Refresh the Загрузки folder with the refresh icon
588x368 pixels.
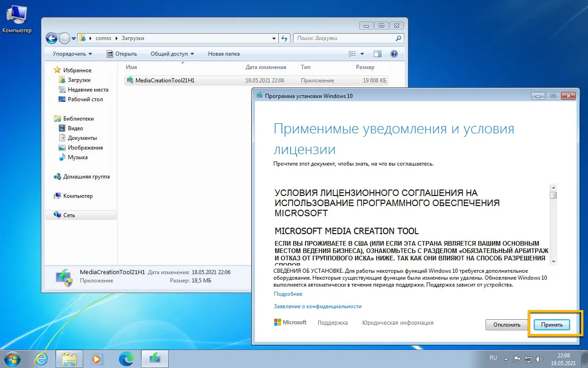(x=284, y=38)
